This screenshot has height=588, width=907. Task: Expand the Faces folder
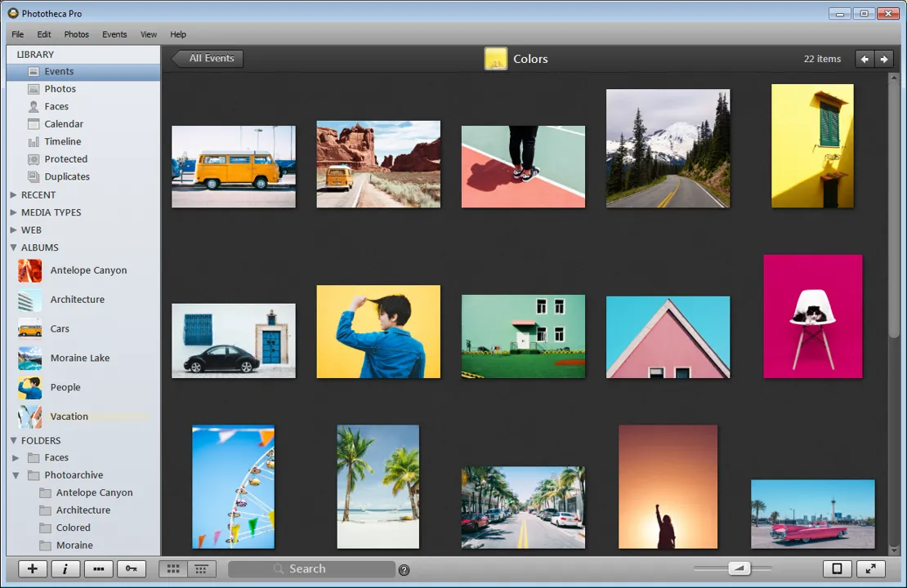tap(16, 458)
